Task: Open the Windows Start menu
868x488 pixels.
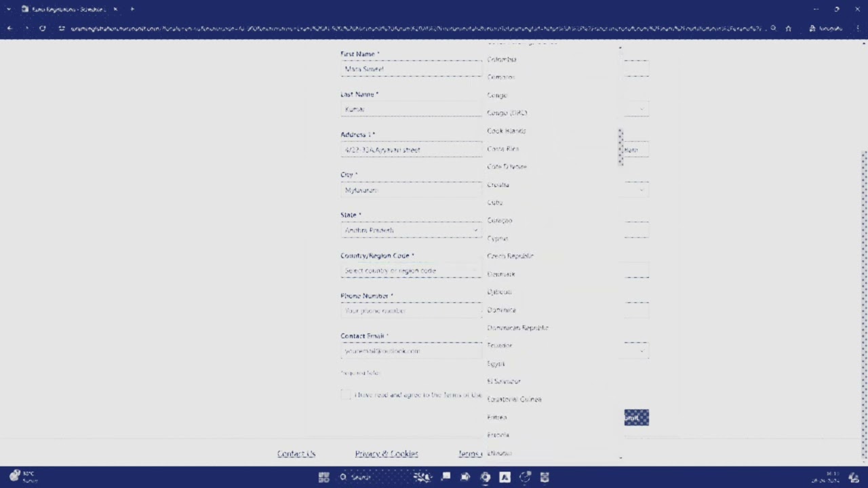Action: tap(323, 477)
